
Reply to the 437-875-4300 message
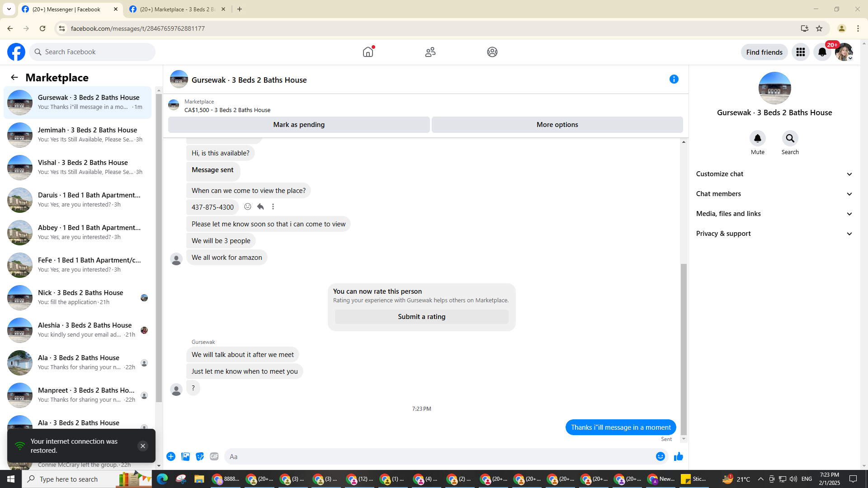coord(260,207)
